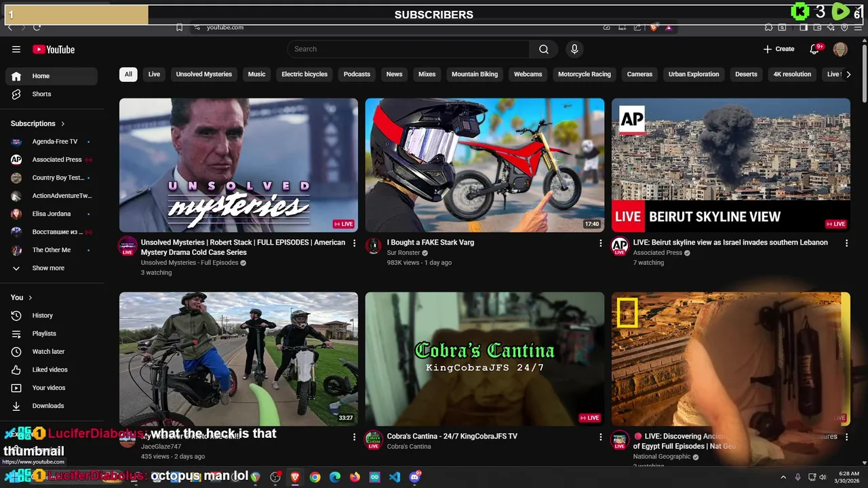The width and height of the screenshot is (868, 488).
Task: Click I Bought a FAKE Stark Varg title
Action: click(x=431, y=243)
